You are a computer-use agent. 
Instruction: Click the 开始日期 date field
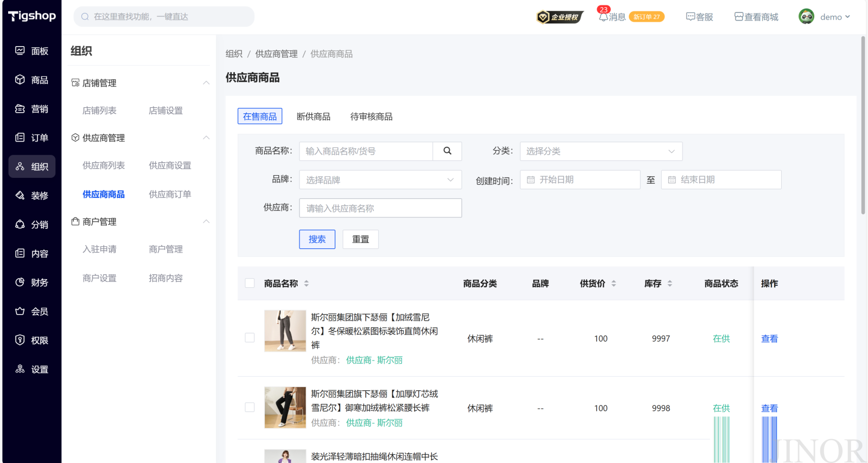tap(580, 179)
